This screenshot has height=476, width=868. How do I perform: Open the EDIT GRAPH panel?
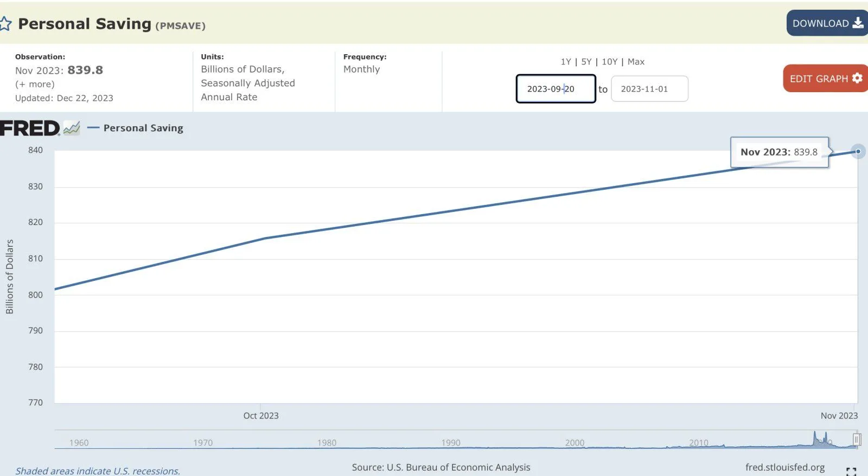coord(819,79)
